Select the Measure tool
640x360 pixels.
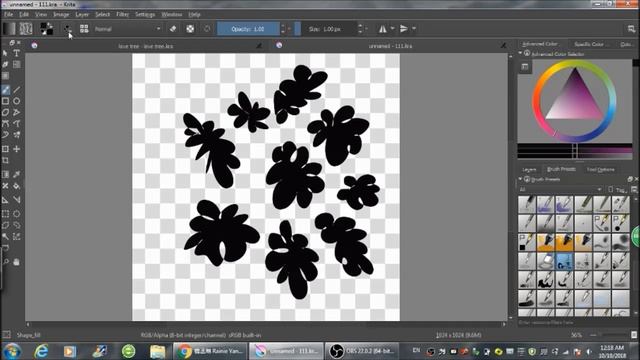tap(17, 200)
